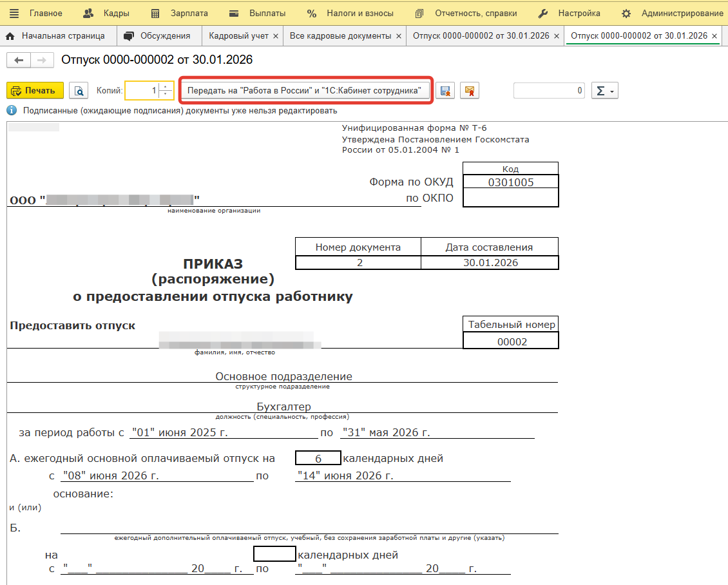Close the Все кадровые документы tab
The width and height of the screenshot is (728, 585).
398,36
